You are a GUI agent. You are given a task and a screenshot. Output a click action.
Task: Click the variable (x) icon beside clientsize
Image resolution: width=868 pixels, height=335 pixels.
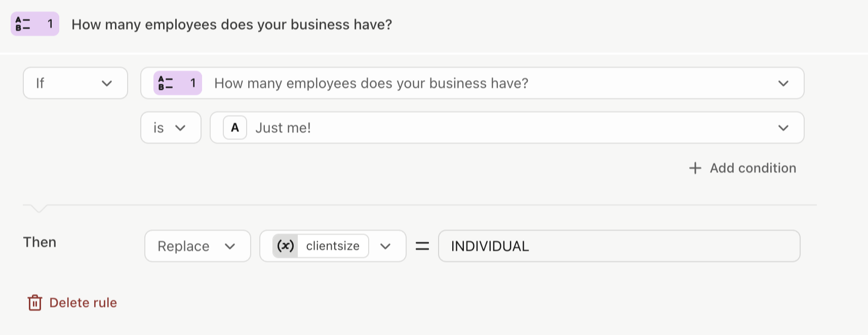[285, 246]
